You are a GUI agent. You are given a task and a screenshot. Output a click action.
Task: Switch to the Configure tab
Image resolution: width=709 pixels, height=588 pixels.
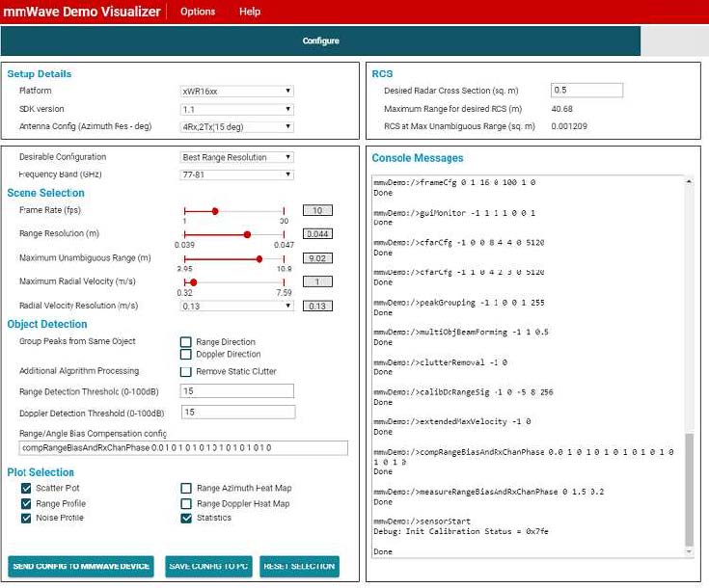tap(320, 40)
